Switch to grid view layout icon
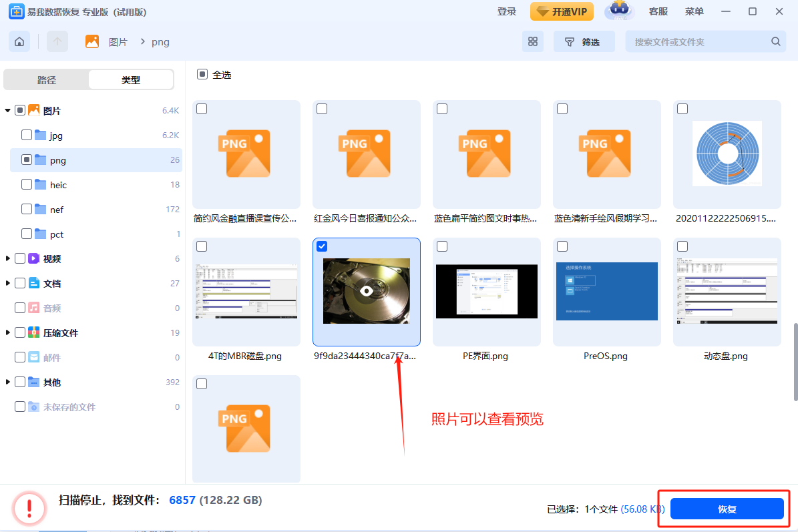Screen dimensions: 798x532 coord(533,41)
